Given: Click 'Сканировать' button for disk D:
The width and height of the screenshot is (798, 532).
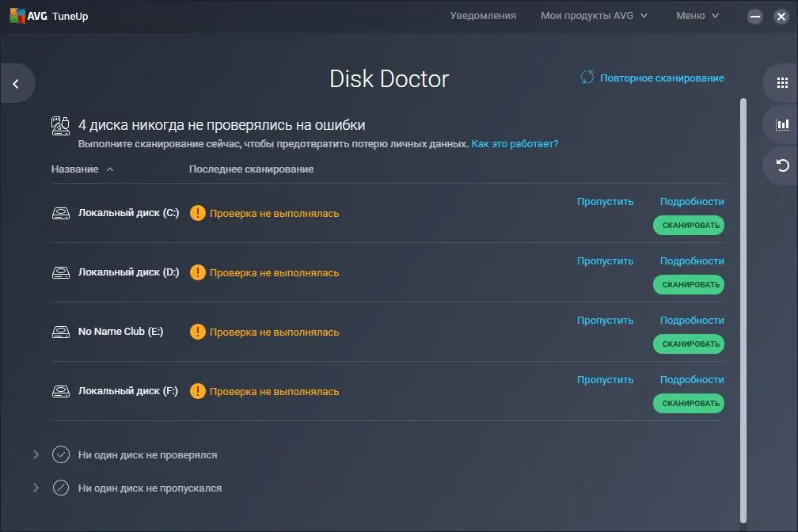Looking at the screenshot, I should point(689,284).
